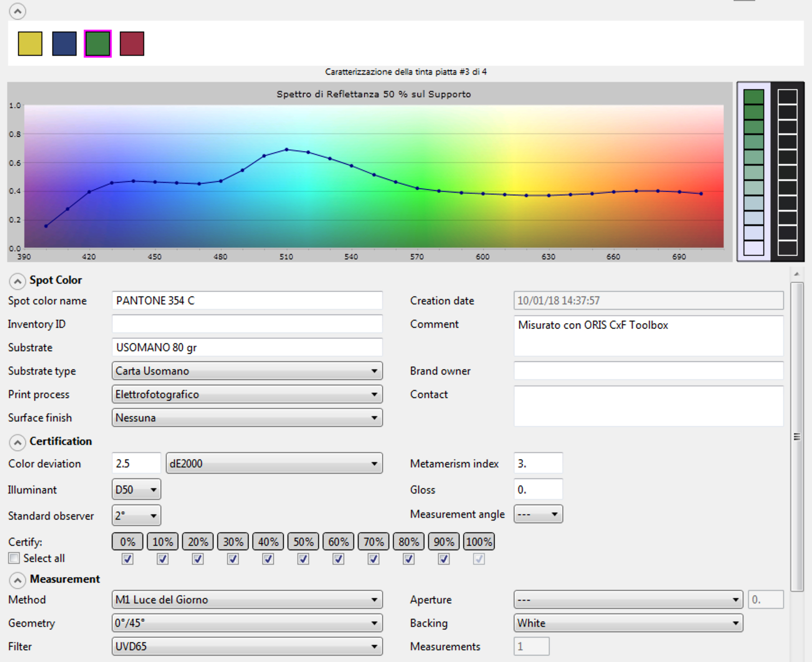Select the red spot color swatch
Screen dimensions: 812x662
[132, 44]
